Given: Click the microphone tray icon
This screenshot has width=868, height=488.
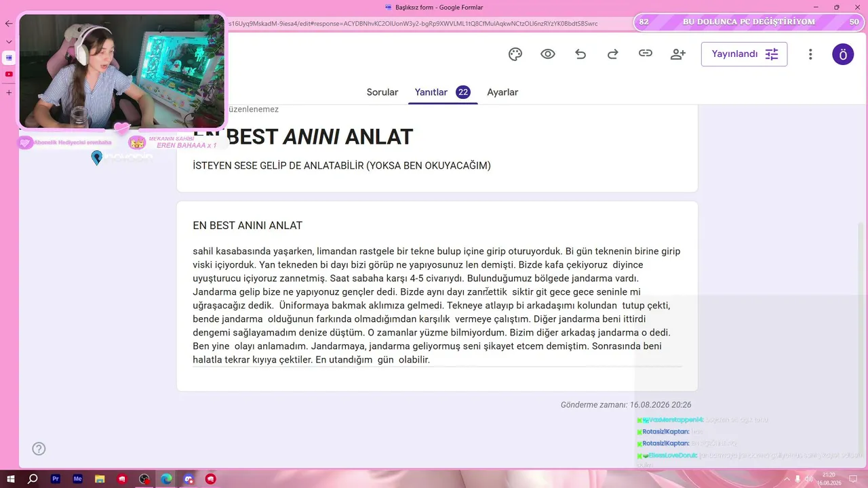Looking at the screenshot, I should (x=797, y=479).
